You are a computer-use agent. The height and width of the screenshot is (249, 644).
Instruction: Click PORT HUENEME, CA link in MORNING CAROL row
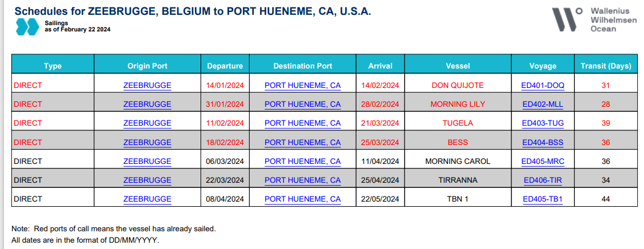click(x=303, y=161)
